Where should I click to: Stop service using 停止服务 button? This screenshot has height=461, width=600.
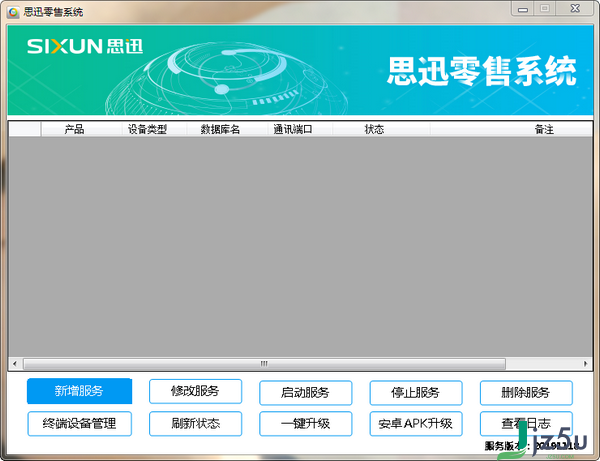[x=416, y=393]
